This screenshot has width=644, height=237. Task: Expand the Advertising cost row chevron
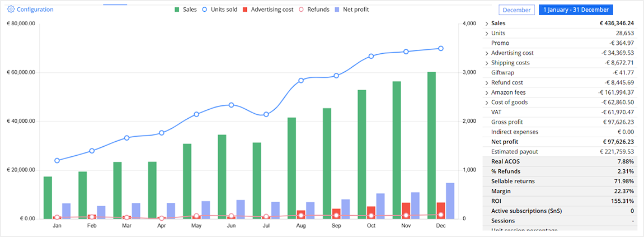click(x=487, y=53)
